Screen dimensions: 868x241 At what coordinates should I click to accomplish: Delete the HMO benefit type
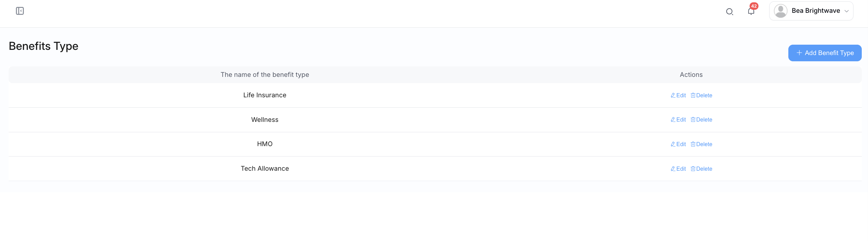point(701,144)
